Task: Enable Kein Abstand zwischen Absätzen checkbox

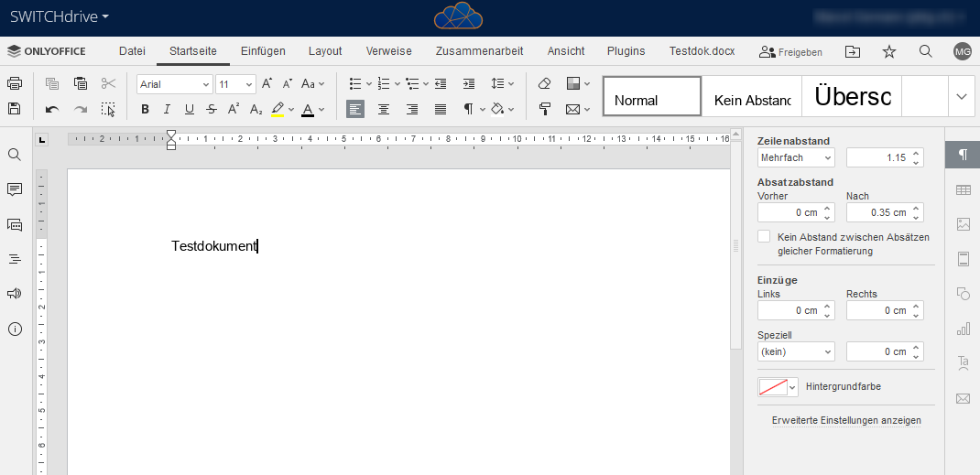Action: coord(764,236)
